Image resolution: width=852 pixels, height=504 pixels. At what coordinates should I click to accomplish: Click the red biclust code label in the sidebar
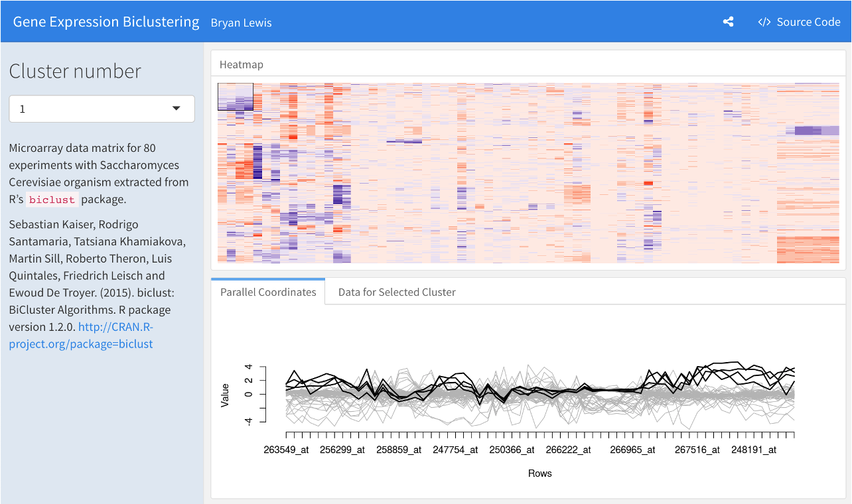[x=56, y=200]
